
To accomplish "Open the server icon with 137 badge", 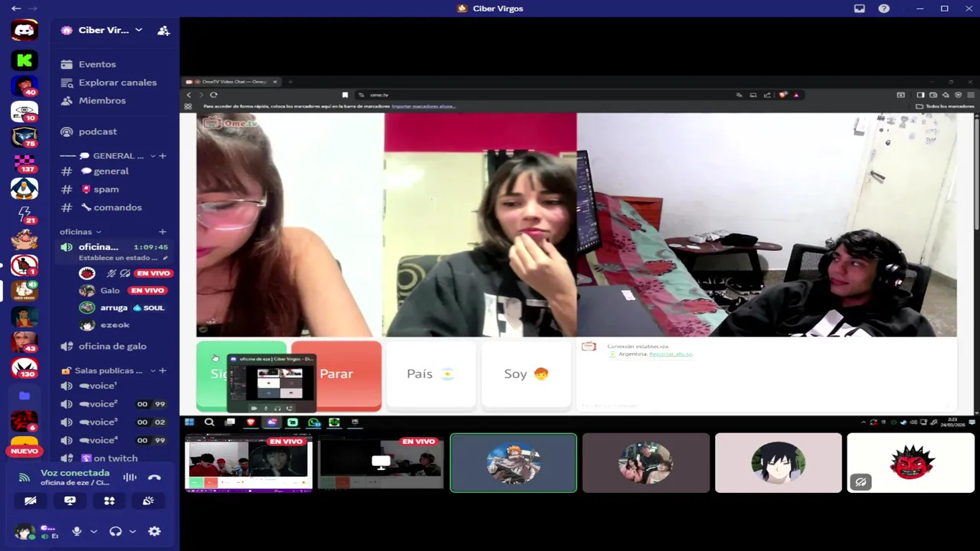I will [24, 163].
